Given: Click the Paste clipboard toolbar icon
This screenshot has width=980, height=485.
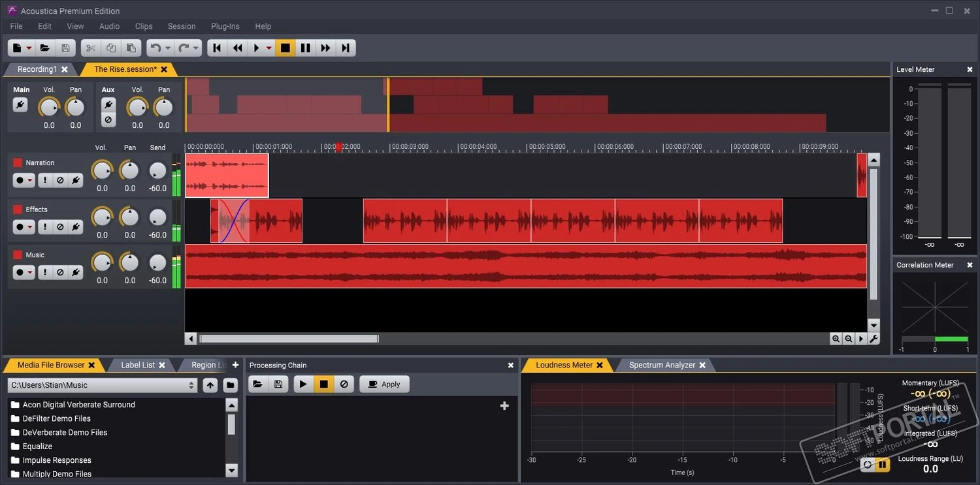Looking at the screenshot, I should [131, 48].
